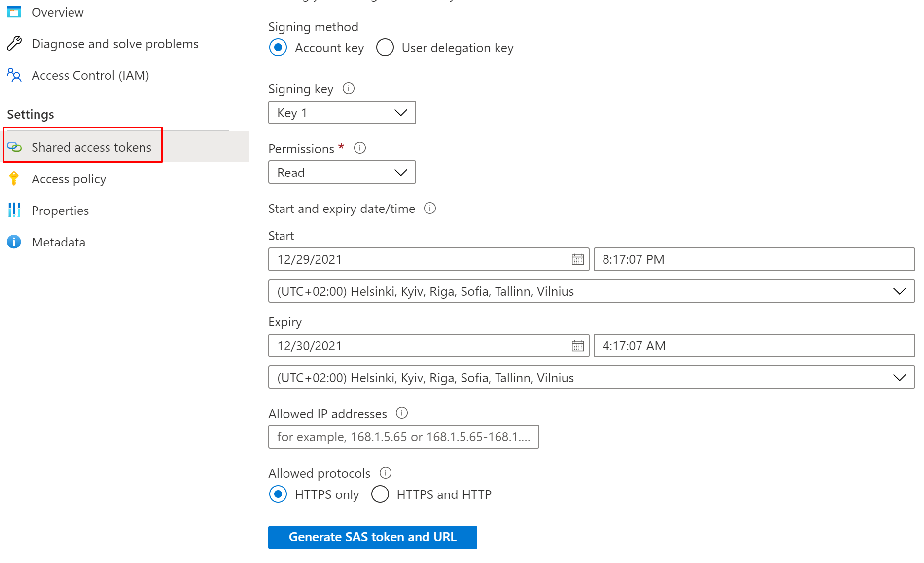
Task: Click the Permissions info icon
Action: pos(360,148)
